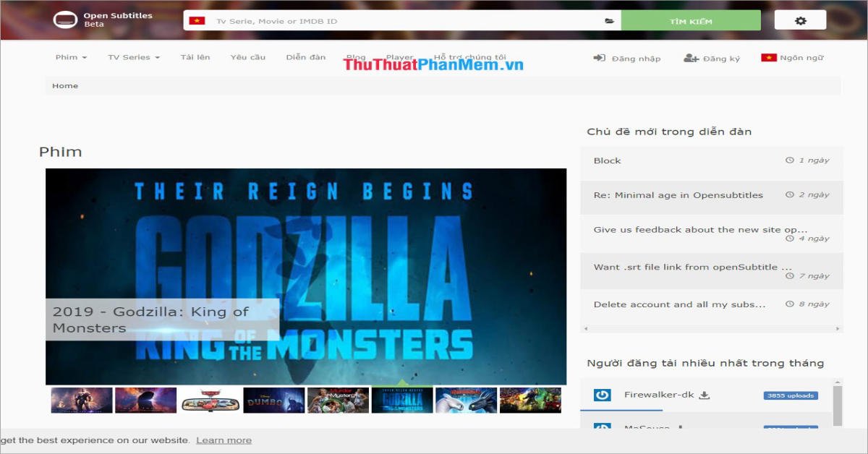Click the Open Subtitles logo icon
This screenshot has height=454, width=868.
(65, 20)
